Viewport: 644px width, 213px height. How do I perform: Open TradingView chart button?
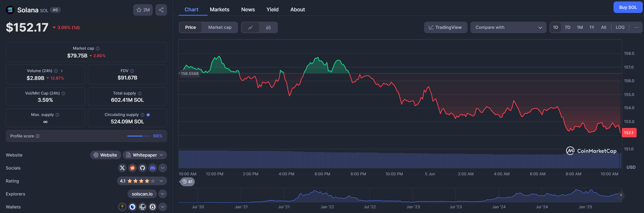click(x=445, y=27)
